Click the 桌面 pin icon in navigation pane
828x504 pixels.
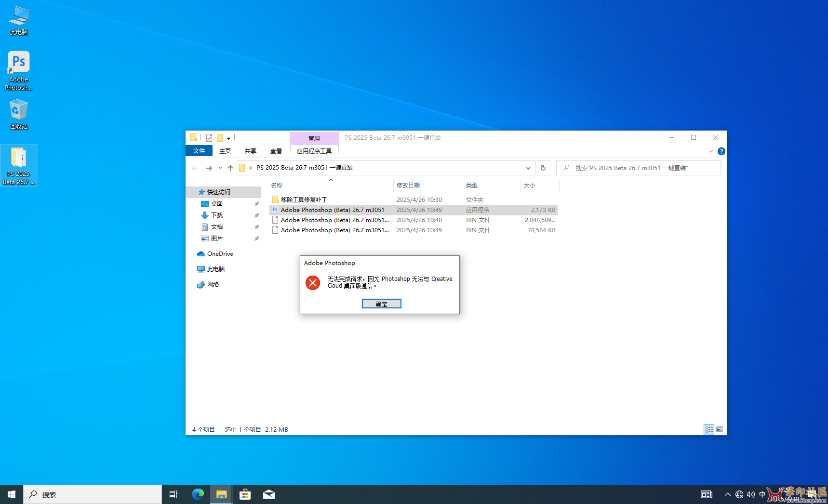256,204
